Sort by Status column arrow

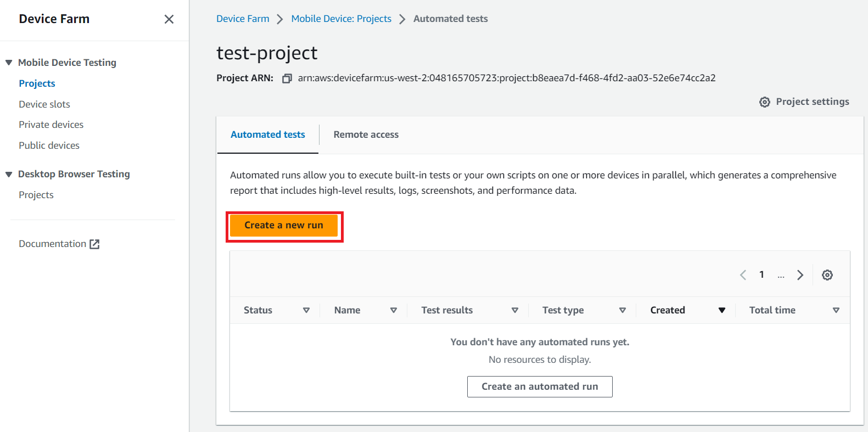[306, 310]
